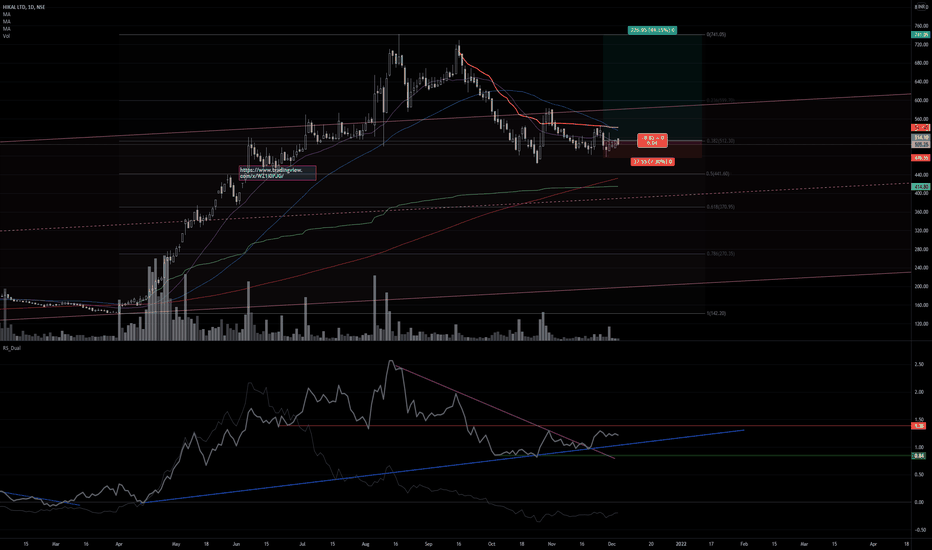
Task: Click the red 1.38 tag on the RS axis
Action: pos(919,426)
